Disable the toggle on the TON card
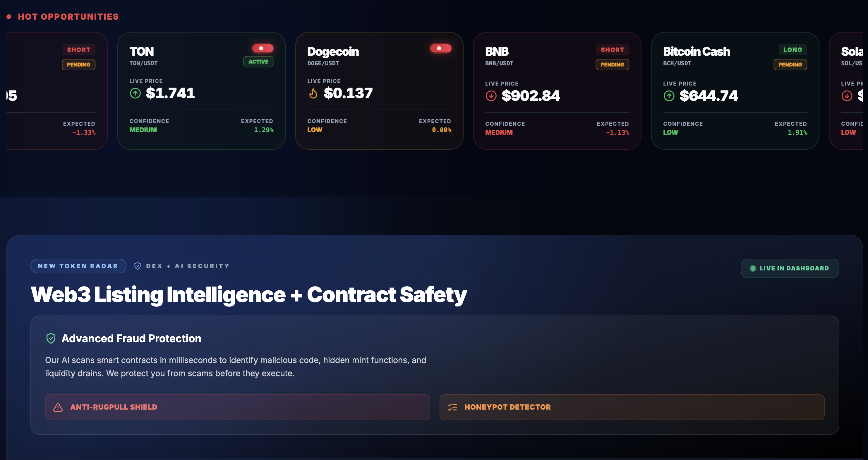The width and height of the screenshot is (868, 460). point(263,48)
